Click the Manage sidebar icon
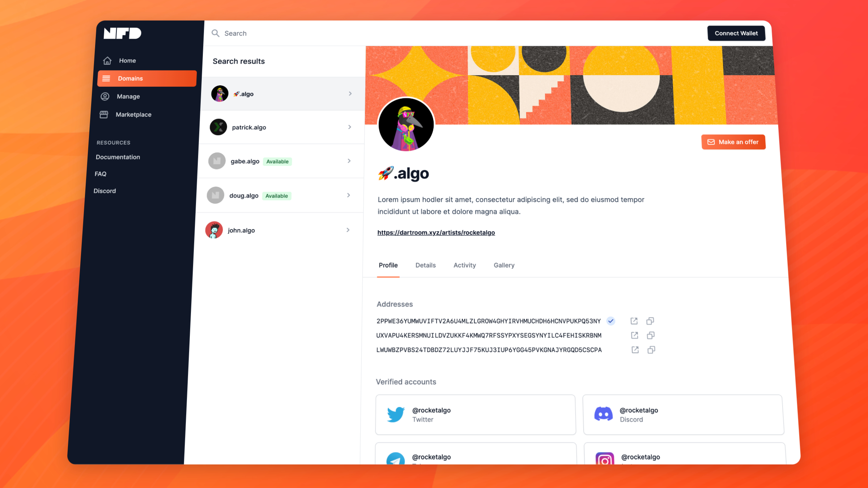Image resolution: width=868 pixels, height=488 pixels. click(x=106, y=96)
